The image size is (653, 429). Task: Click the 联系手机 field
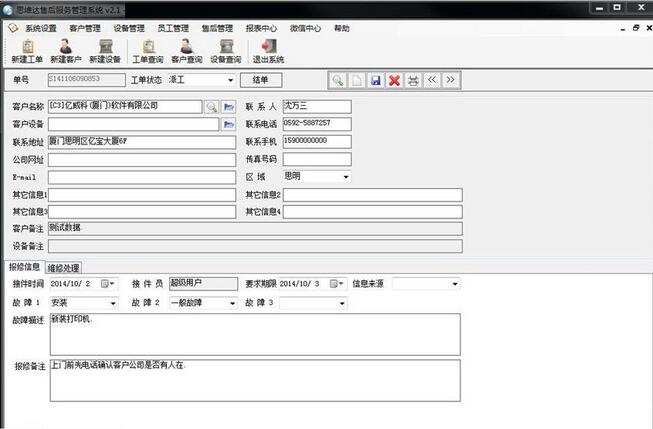tap(317, 142)
